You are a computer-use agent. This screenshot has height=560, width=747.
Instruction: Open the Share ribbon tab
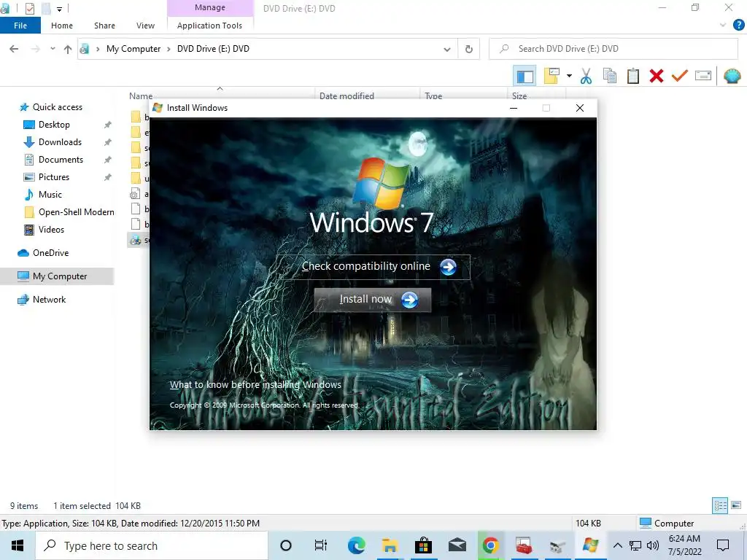tap(104, 26)
